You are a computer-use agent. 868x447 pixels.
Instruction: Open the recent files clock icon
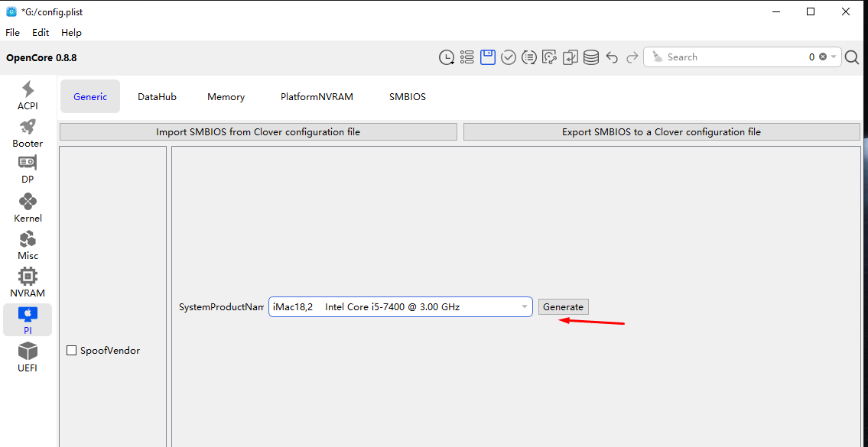447,57
